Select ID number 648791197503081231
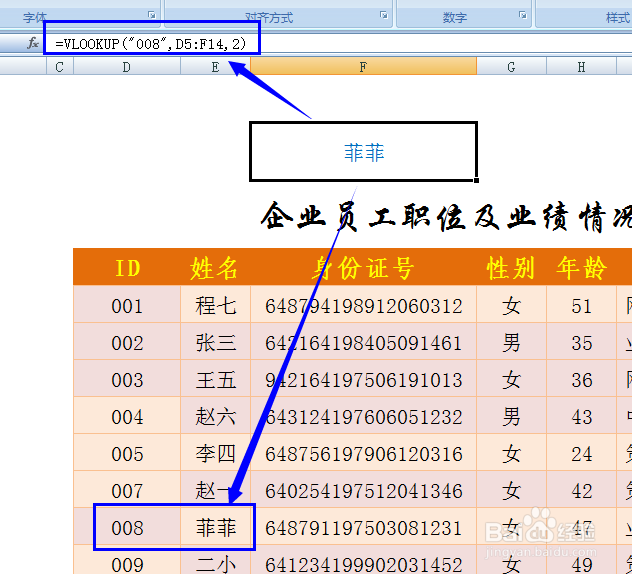Image resolution: width=632 pixels, height=574 pixels. pos(363,527)
